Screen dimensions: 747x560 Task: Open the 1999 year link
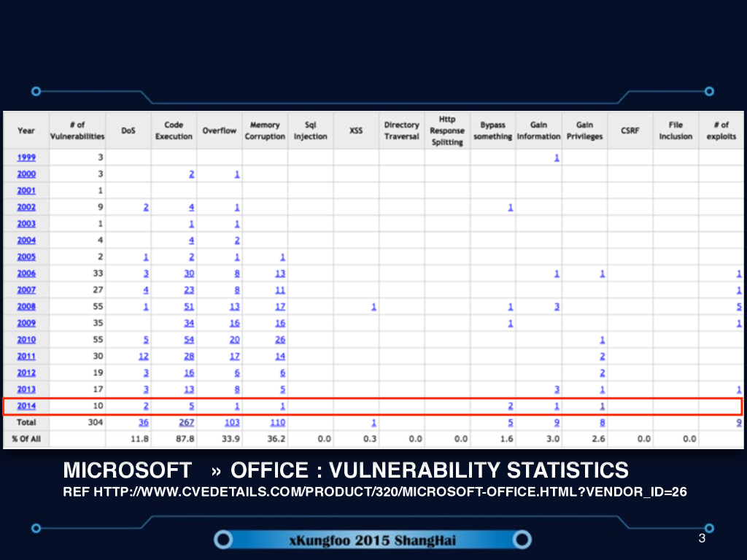click(26, 157)
